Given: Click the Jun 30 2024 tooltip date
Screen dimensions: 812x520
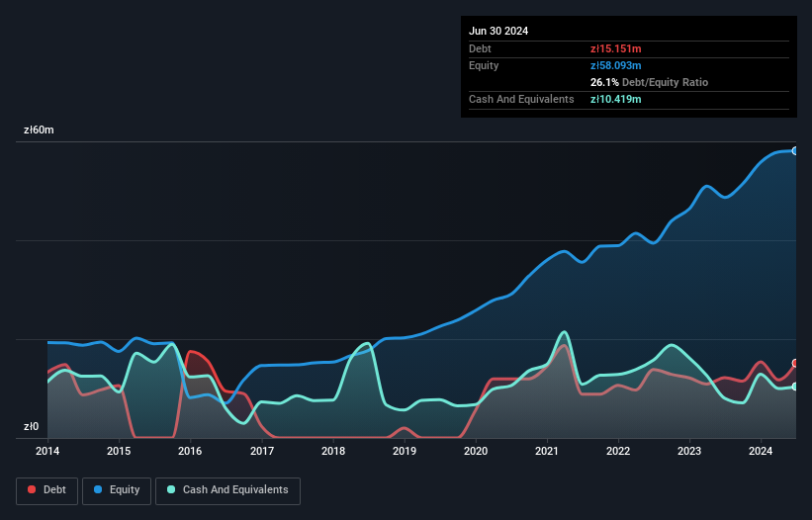Looking at the screenshot, I should pos(498,31).
